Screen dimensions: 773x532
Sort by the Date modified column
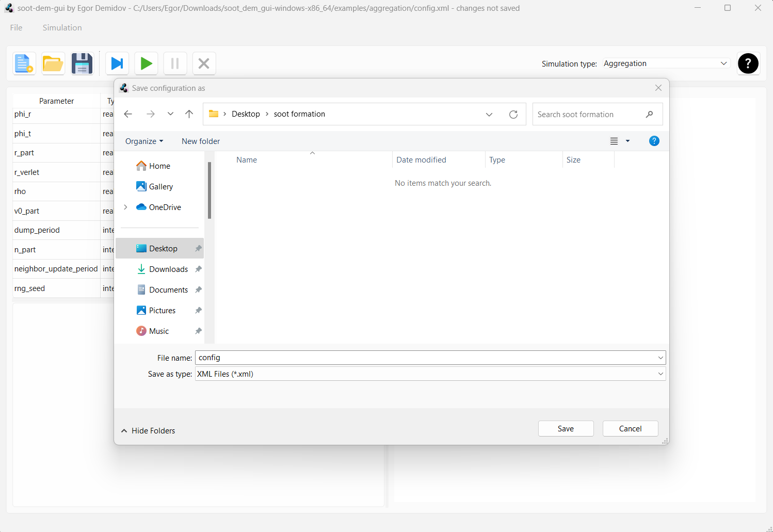(x=439, y=160)
